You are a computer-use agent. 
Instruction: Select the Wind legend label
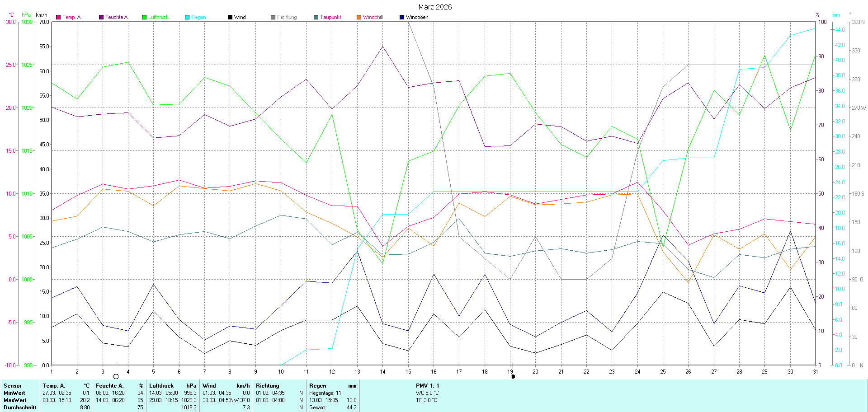tap(240, 17)
